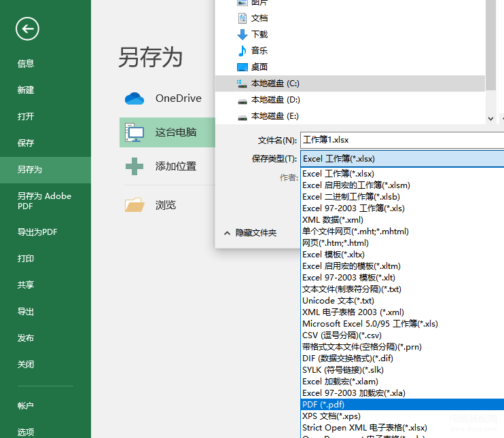Choose Excel 模板(*.xltx) option
This screenshot has width=504, height=438.
coord(402,255)
